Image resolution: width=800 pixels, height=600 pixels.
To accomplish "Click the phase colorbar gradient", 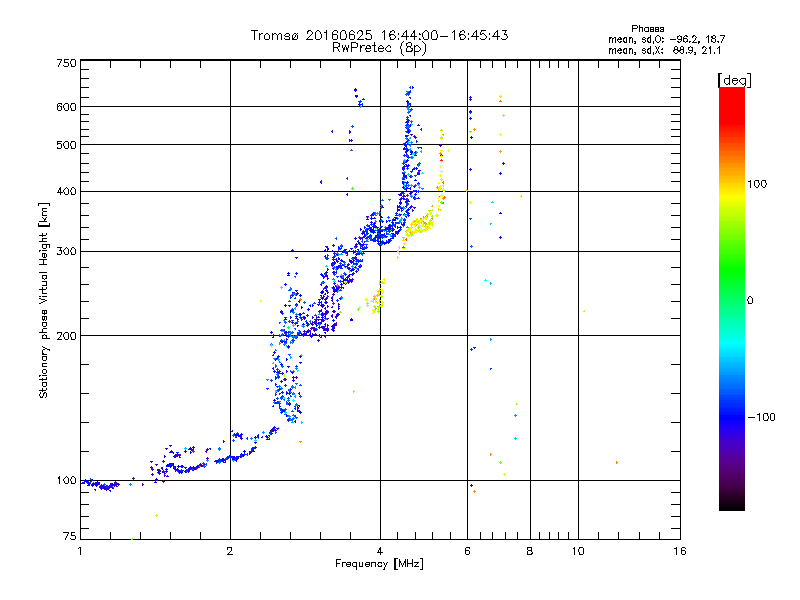I will (x=732, y=298).
